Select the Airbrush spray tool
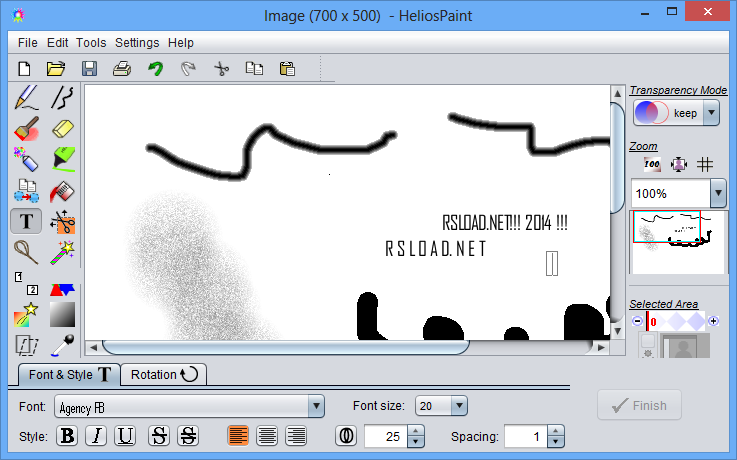737x460 pixels. tap(26, 160)
